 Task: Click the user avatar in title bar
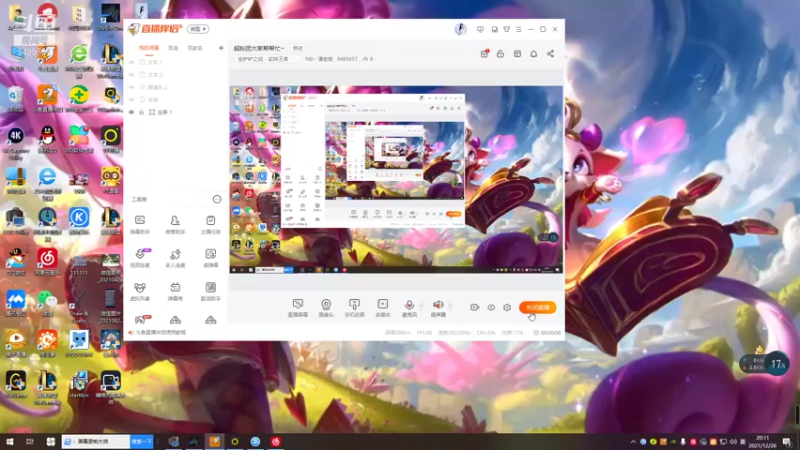[460, 29]
